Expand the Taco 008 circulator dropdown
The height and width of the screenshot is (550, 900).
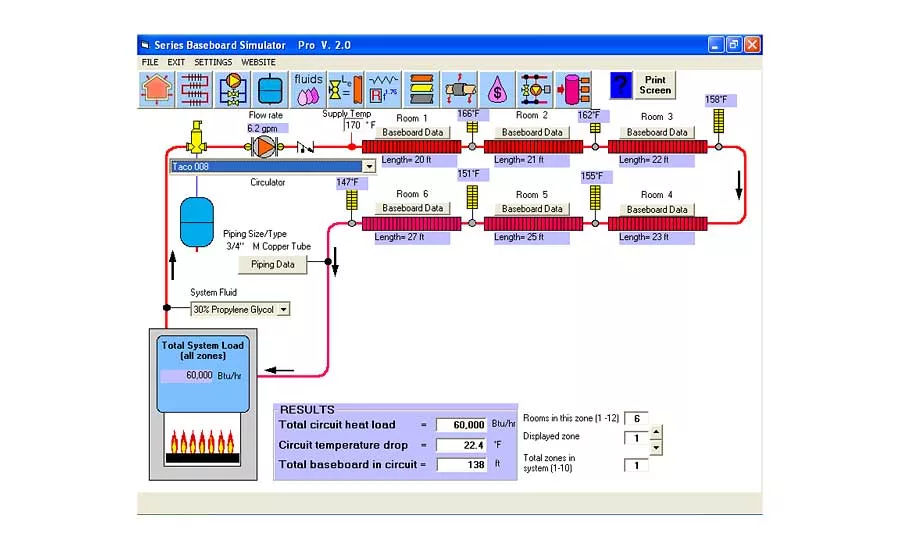369,167
